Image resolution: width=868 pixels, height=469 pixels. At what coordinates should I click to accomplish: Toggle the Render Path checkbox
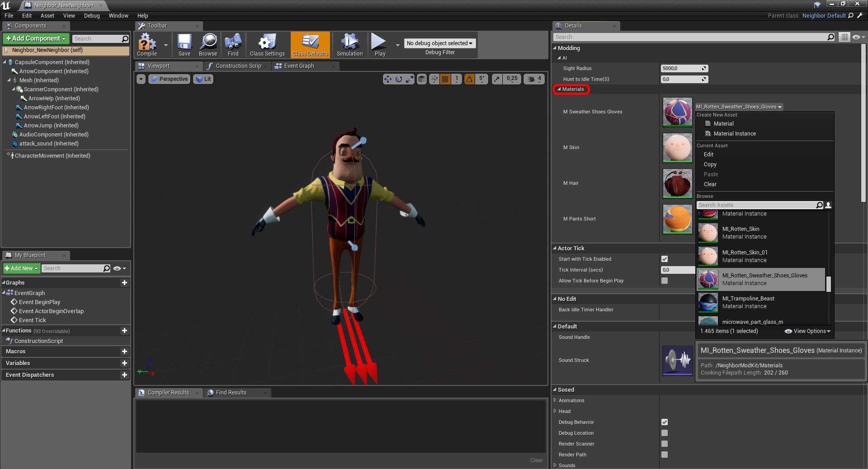pyautogui.click(x=665, y=455)
